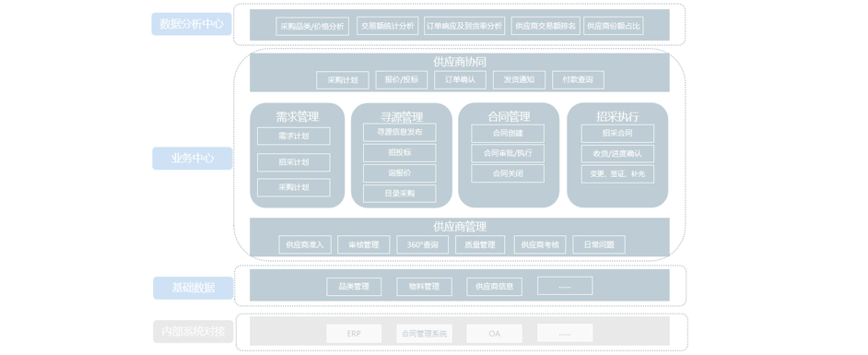Select 寻源信息发布 box

point(400,133)
